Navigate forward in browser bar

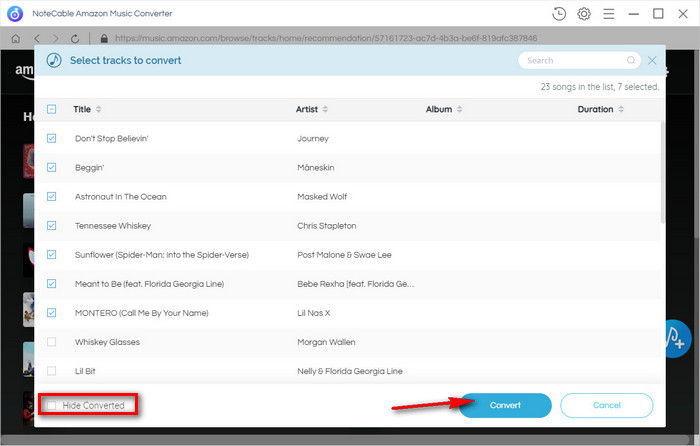click(x=55, y=39)
